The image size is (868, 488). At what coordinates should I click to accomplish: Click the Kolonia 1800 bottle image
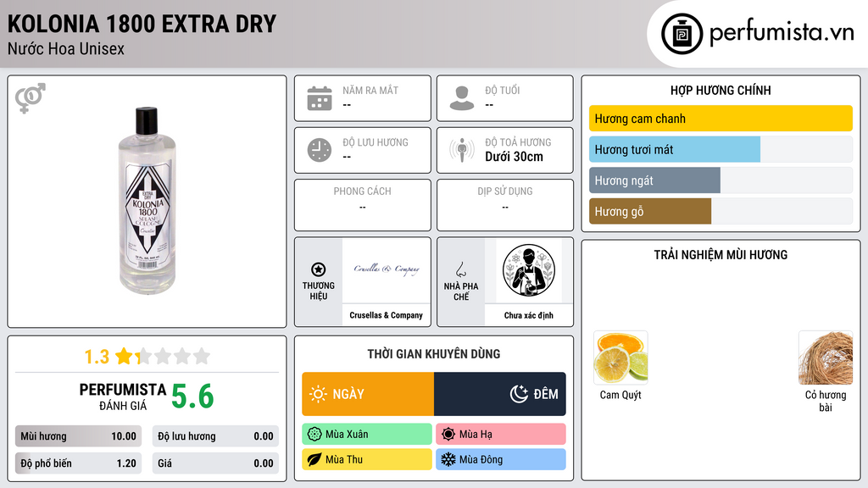point(147,201)
